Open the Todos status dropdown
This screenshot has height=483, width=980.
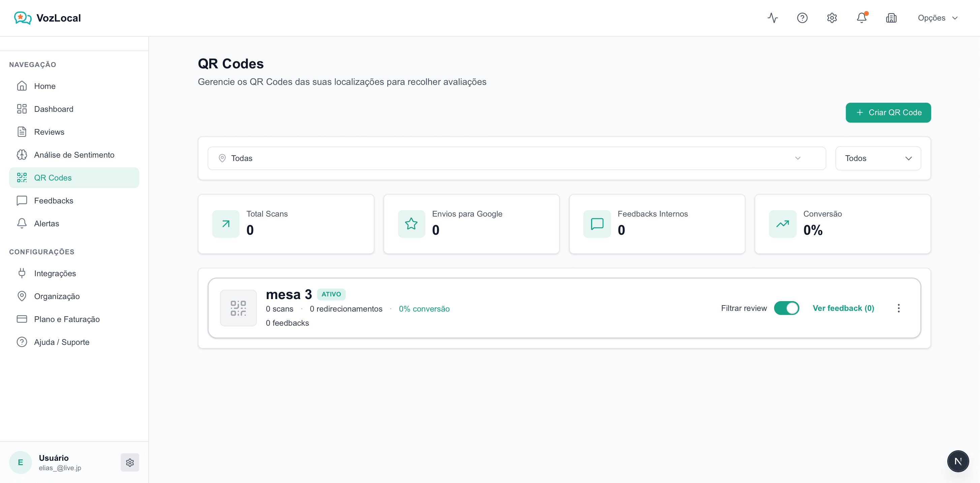(x=878, y=158)
